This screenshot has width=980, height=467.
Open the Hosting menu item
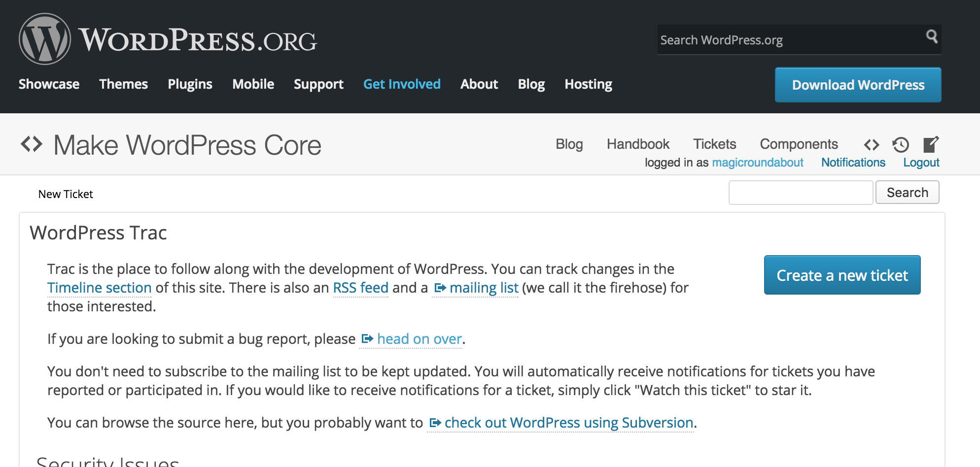[588, 84]
